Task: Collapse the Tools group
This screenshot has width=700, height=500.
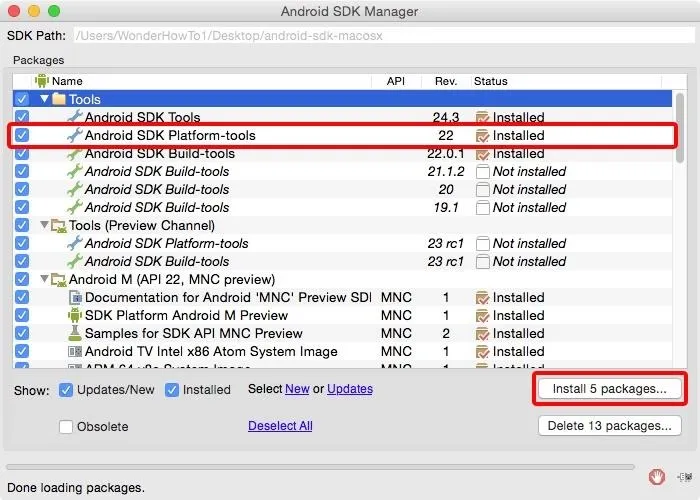Action: pyautogui.click(x=44, y=98)
